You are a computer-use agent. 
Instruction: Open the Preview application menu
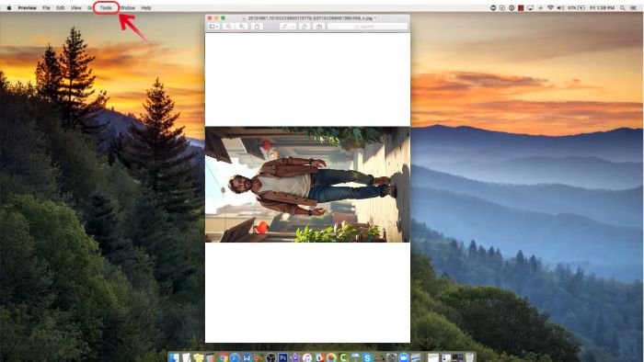point(27,7)
